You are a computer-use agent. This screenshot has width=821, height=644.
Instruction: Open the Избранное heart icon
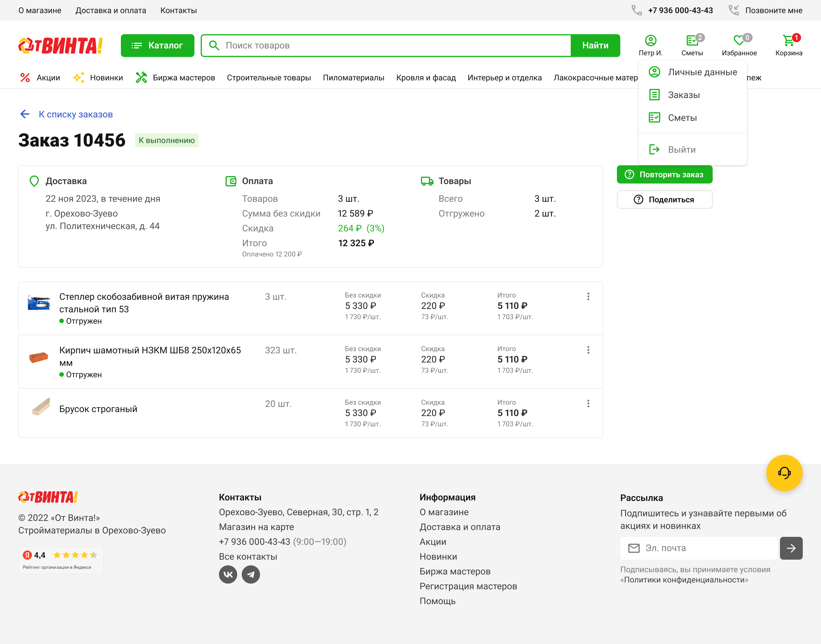[738, 40]
